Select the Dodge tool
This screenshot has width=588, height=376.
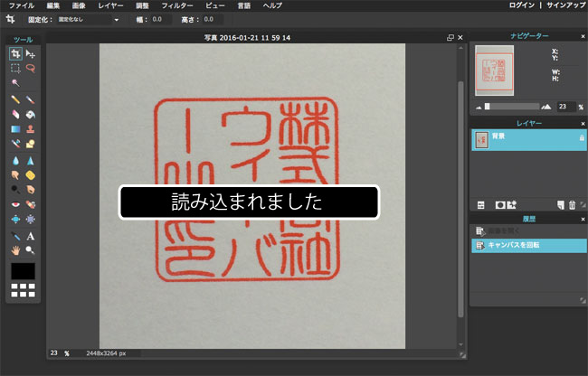click(x=15, y=190)
